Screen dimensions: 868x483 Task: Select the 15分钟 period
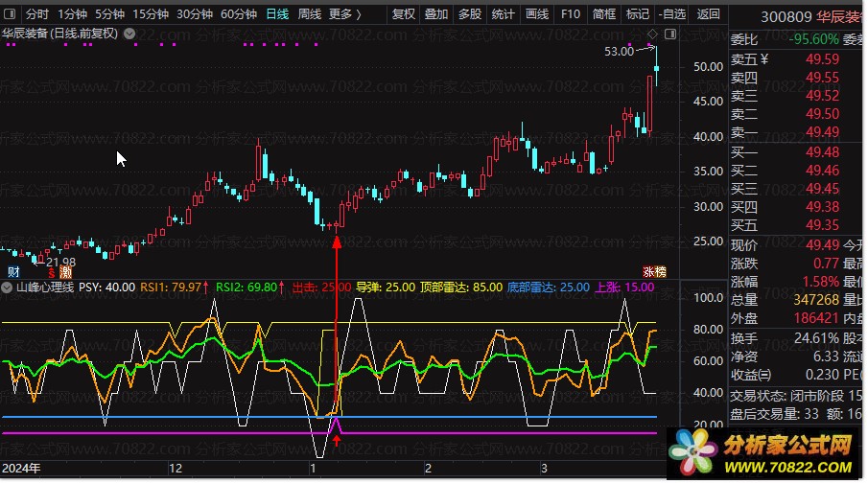151,13
